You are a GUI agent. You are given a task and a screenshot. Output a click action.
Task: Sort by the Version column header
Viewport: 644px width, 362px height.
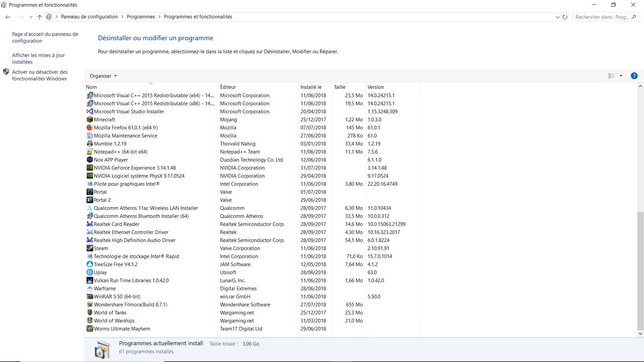point(392,87)
